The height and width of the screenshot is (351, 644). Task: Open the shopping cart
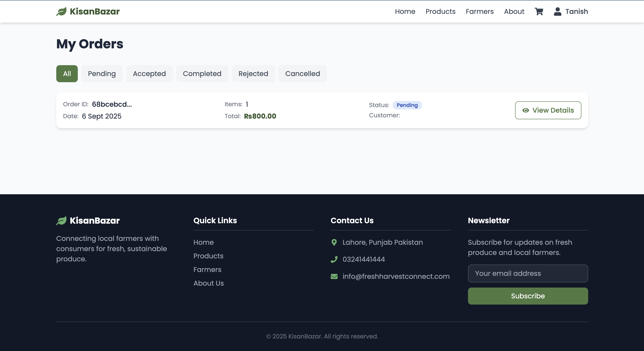(x=539, y=11)
